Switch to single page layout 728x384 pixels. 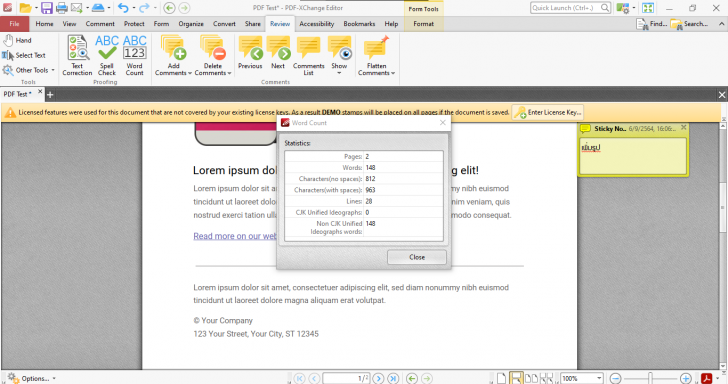tap(501, 378)
